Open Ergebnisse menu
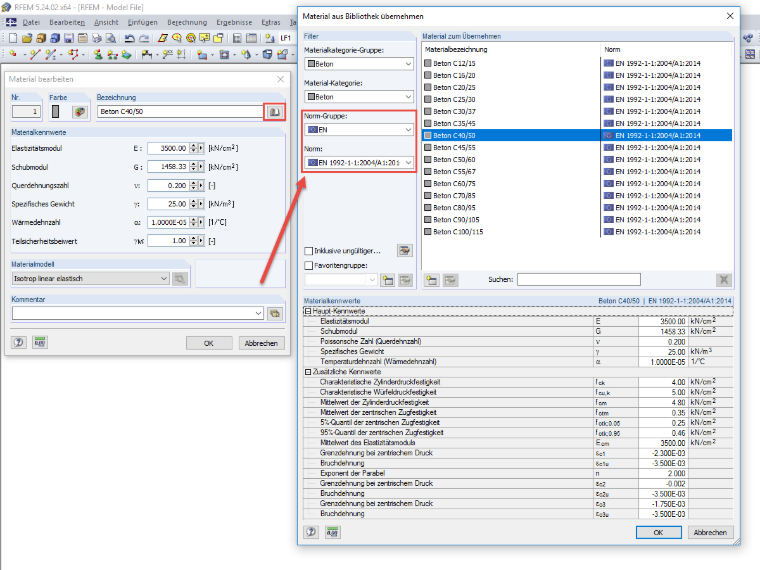 [x=234, y=22]
